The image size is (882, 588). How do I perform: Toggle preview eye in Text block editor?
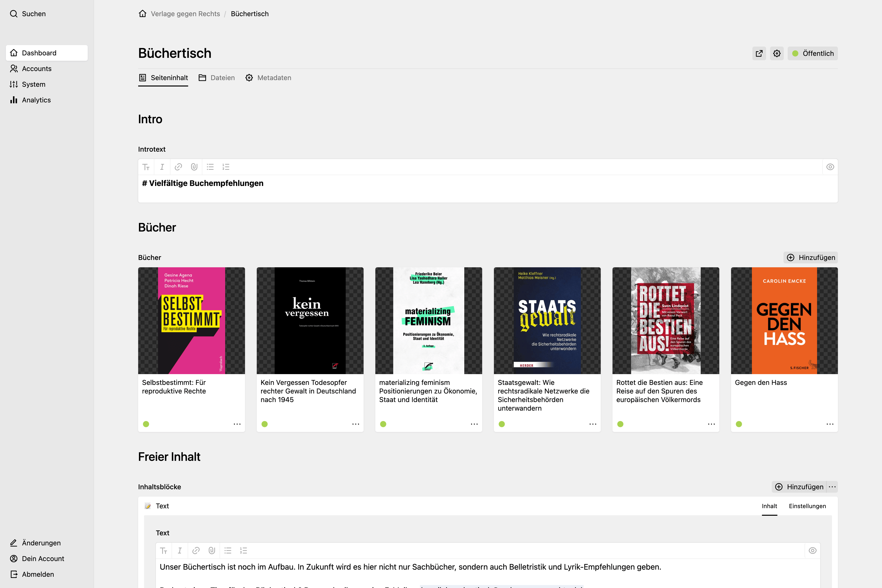[812, 551]
